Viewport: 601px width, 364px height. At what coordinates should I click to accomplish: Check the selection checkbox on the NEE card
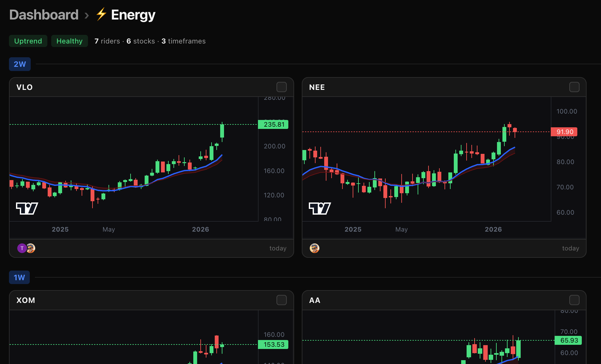point(574,87)
